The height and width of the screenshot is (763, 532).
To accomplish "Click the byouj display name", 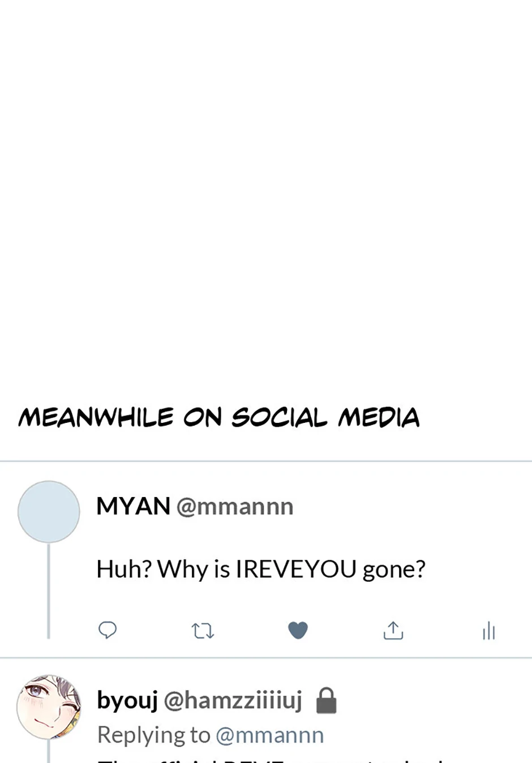I will coord(127,701).
